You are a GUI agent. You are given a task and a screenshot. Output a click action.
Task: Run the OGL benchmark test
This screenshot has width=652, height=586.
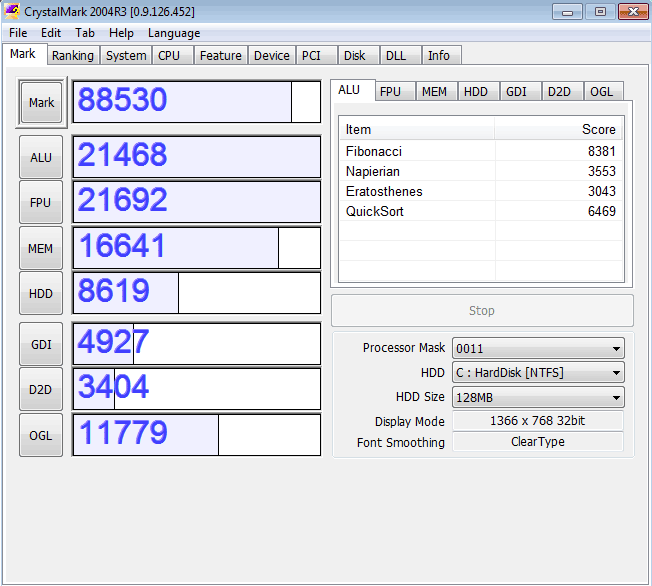pos(41,435)
